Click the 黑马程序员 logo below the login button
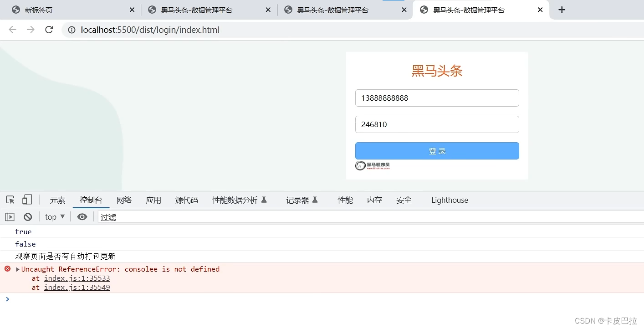This screenshot has height=329, width=644. point(373,165)
